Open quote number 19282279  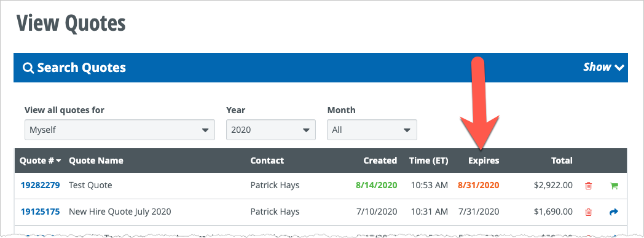(x=41, y=185)
